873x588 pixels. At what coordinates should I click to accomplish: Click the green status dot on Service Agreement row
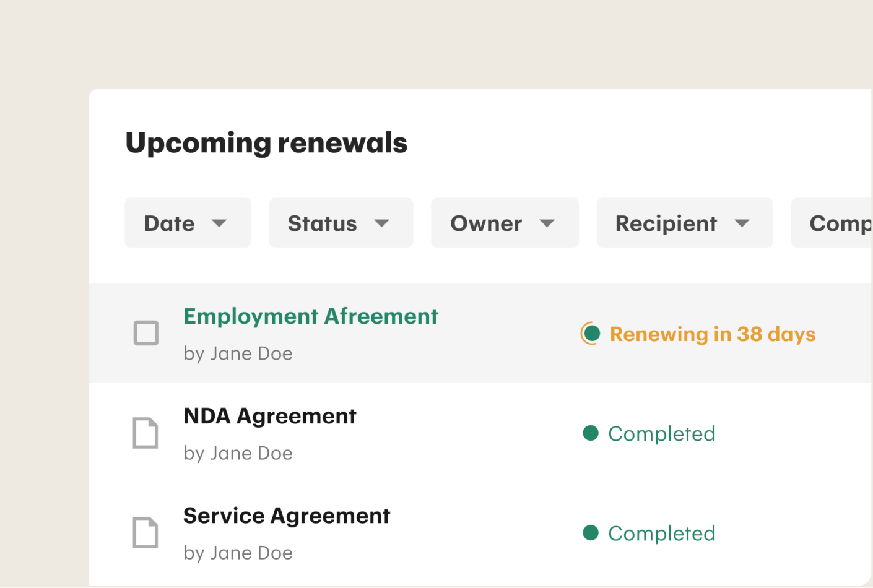tap(590, 534)
